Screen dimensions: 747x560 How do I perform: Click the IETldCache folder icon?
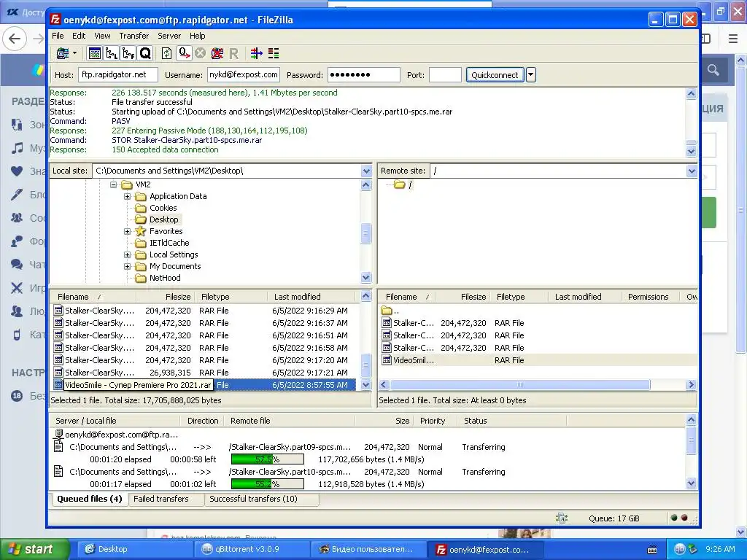tap(140, 244)
